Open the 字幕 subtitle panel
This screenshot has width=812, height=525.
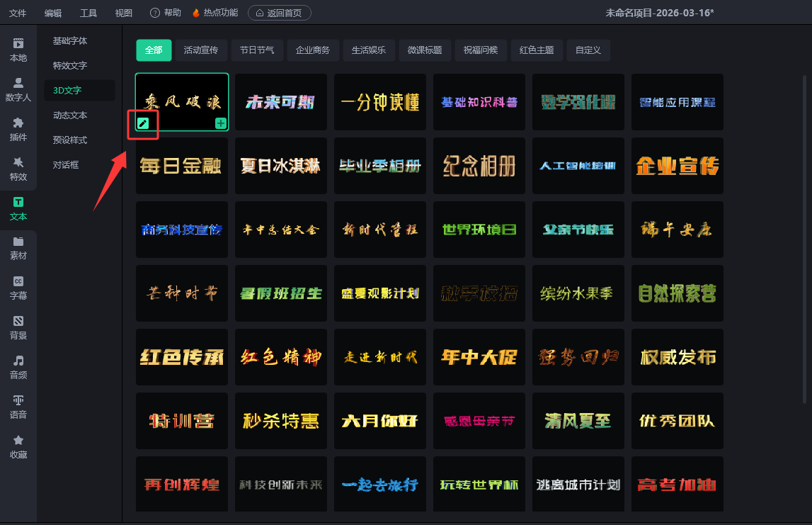point(18,288)
